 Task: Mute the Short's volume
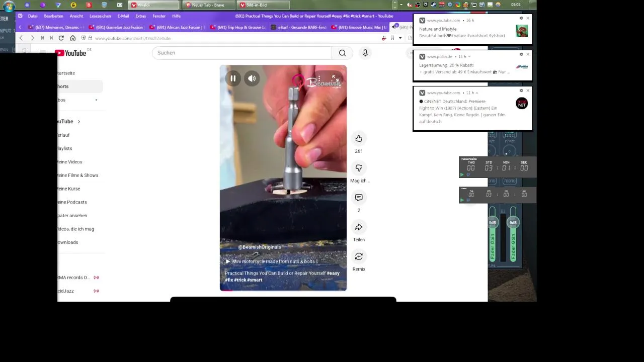pyautogui.click(x=252, y=78)
